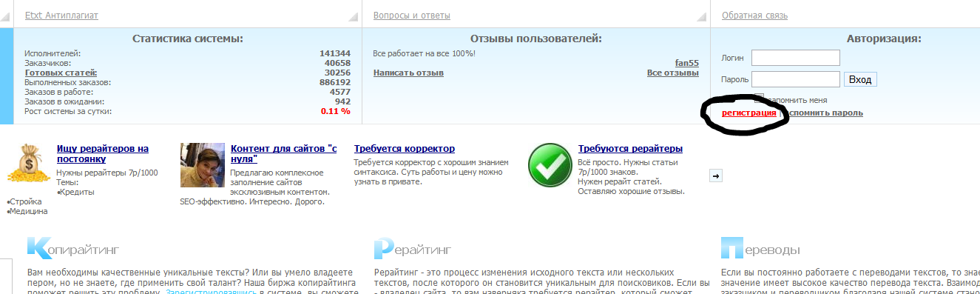
Task: Focus the Пароль input field
Action: point(796,79)
